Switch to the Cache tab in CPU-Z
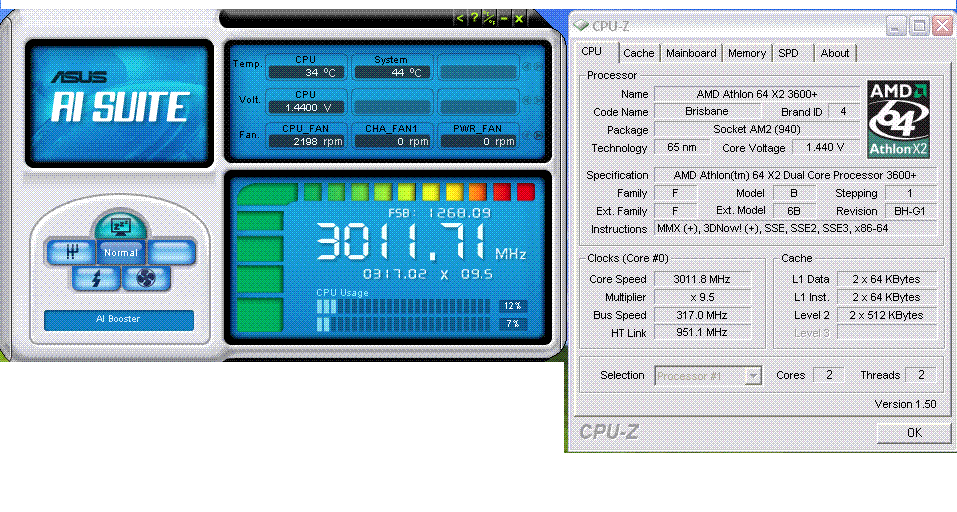Image resolution: width=957 pixels, height=512 pixels. 638,54
